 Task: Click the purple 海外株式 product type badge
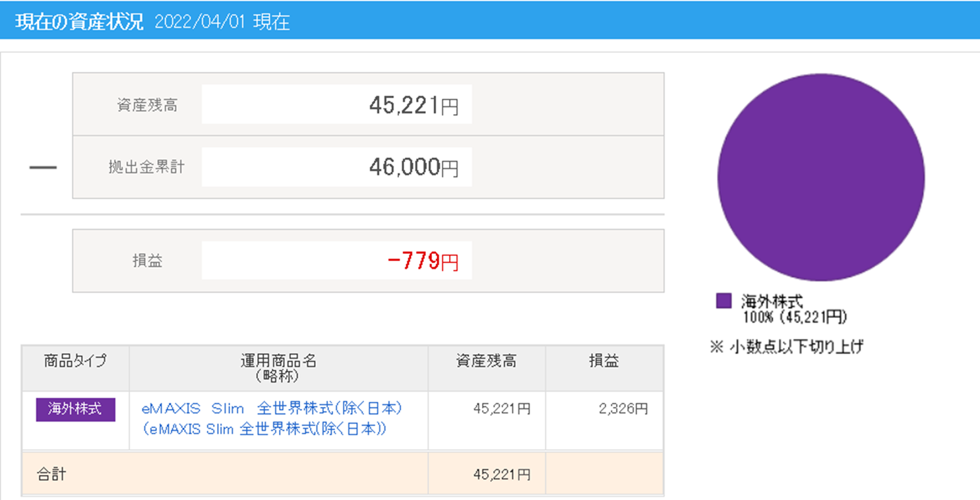(75, 410)
